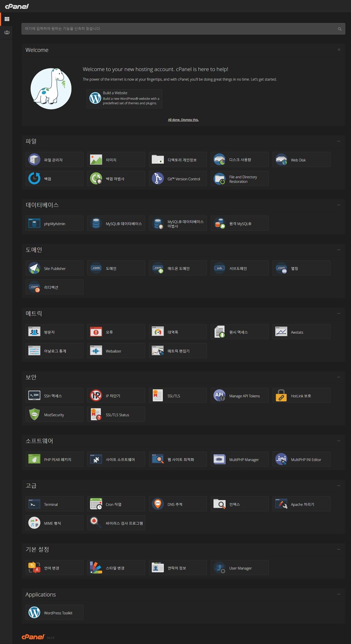Open 원격 MySQL remote icon

click(x=219, y=224)
